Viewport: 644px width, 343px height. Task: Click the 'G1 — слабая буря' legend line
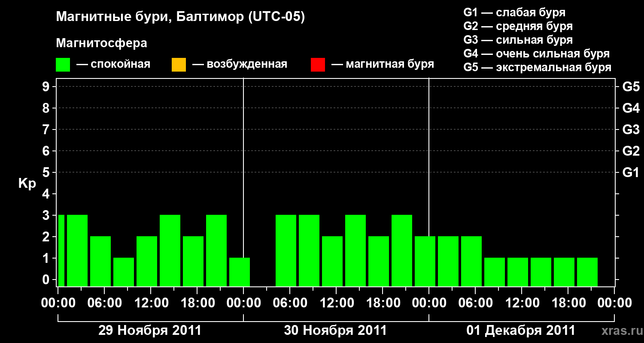(514, 12)
